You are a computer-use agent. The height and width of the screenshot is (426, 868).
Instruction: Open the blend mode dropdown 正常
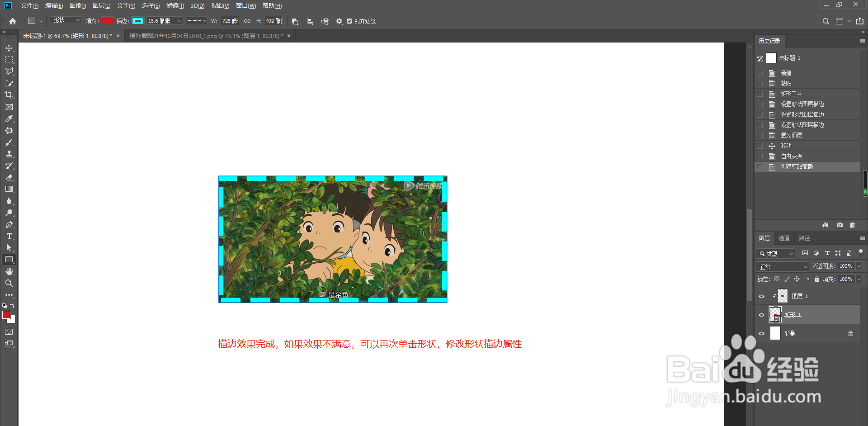[x=782, y=267]
